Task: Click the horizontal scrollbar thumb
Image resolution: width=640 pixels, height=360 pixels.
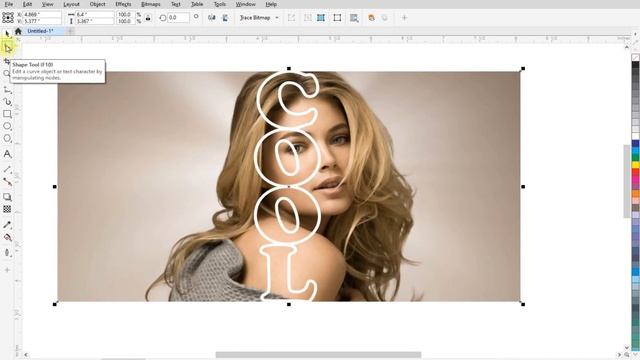Action: pyautogui.click(x=318, y=355)
